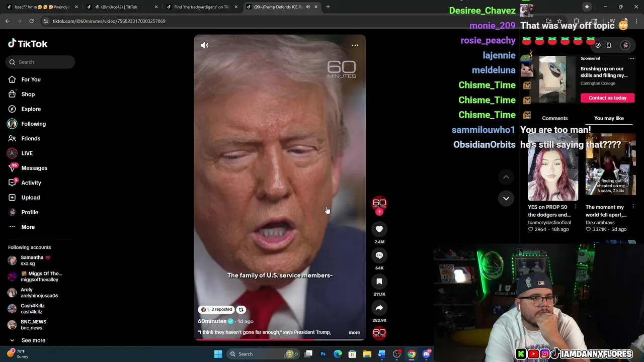Open the Windows Start menu
Viewport: 644px width, 362px height.
(218, 354)
